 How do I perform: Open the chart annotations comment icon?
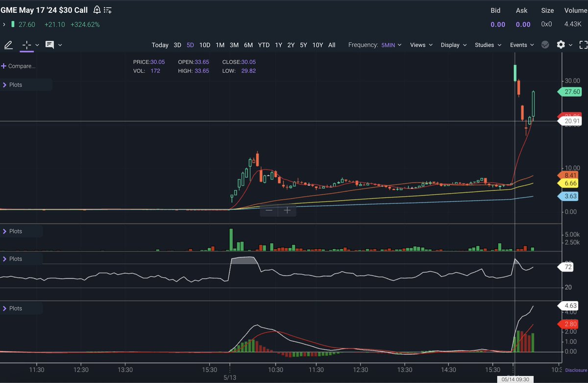click(49, 45)
